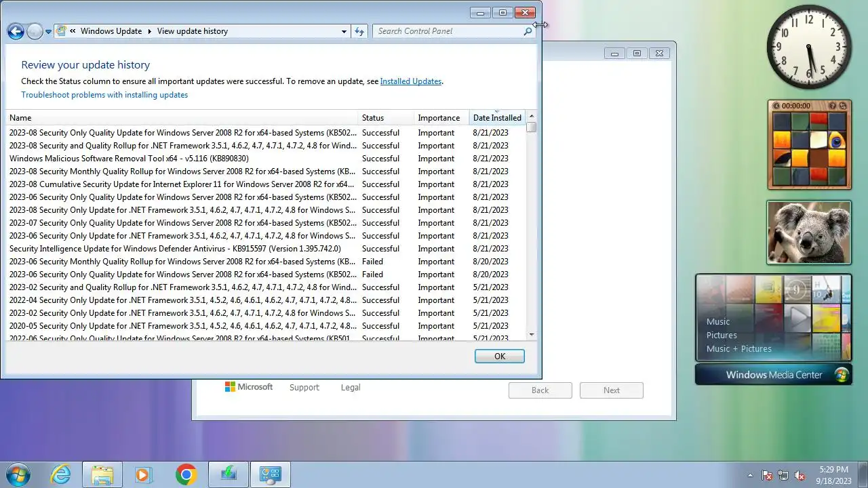Screen dimensions: 868x488
Task: Open Legal link in background window
Action: [x=351, y=388]
